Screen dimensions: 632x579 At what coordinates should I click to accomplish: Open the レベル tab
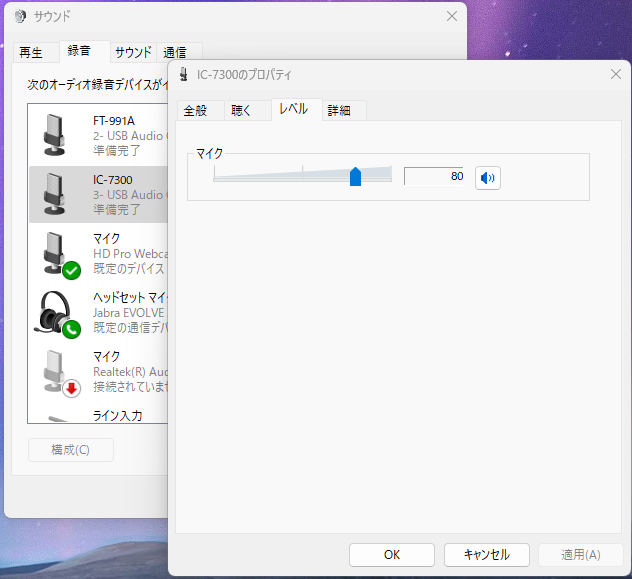coord(297,109)
